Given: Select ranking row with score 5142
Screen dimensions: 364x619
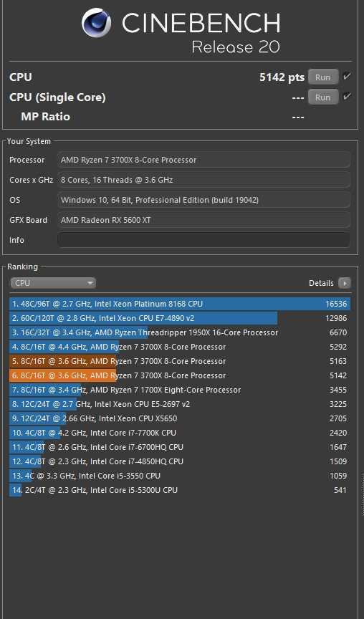Looking at the screenshot, I should coord(180,375).
